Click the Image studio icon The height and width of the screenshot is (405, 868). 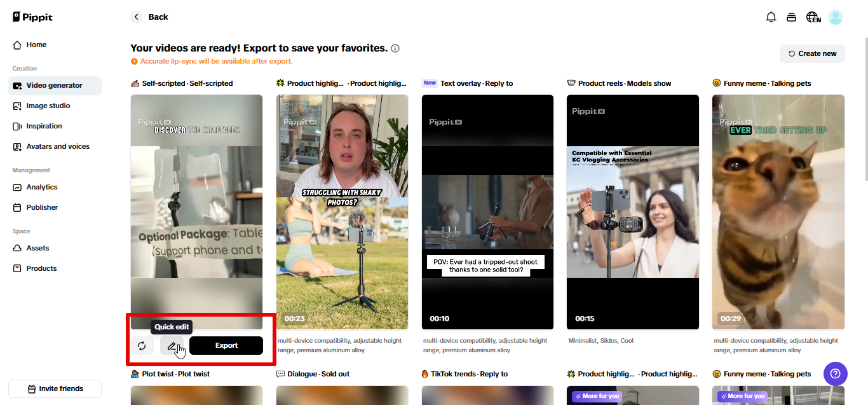(x=17, y=106)
